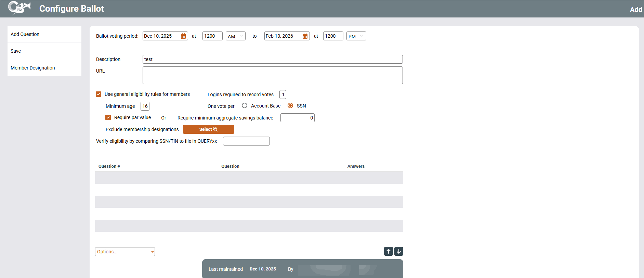Open the end date calendar picker icon
Viewport: 644px width, 278px height.
305,36
